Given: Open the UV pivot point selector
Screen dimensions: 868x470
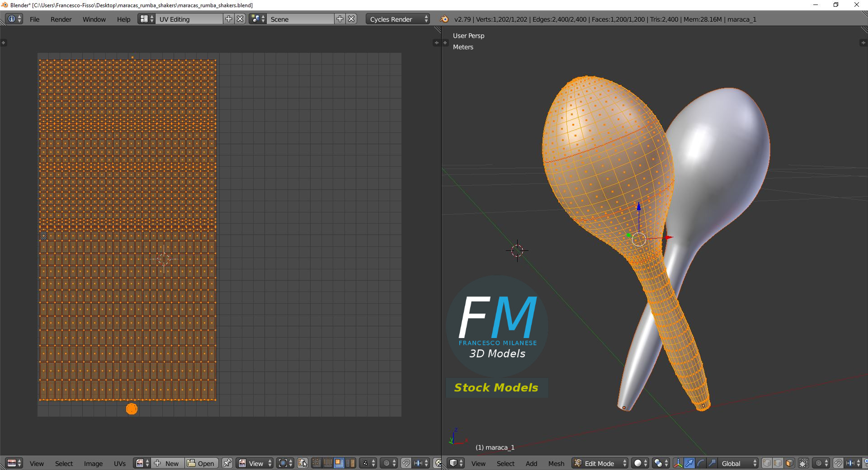Looking at the screenshot, I should 286,463.
